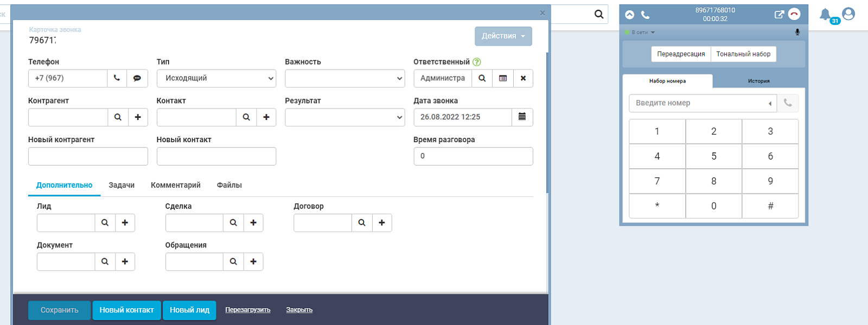Tap keypad digit 0
This screenshot has height=325, width=868.
[714, 206]
